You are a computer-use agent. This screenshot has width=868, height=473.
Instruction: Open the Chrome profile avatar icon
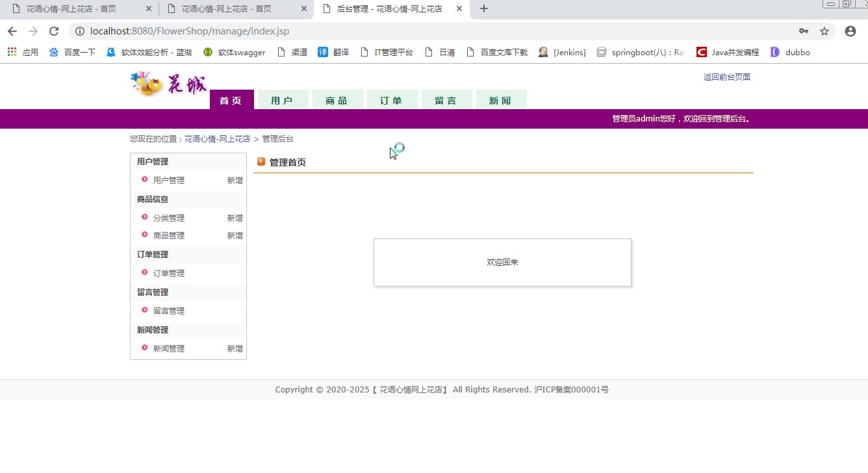pyautogui.click(x=850, y=31)
